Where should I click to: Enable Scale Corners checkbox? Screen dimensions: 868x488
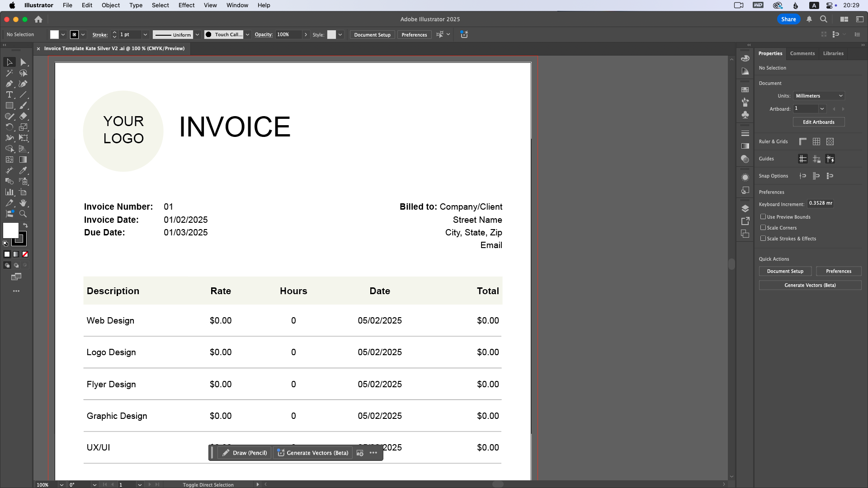pos(763,228)
